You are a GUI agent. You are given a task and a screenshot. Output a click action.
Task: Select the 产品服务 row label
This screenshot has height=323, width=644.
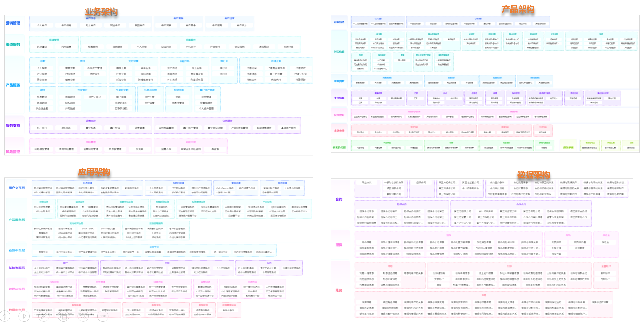(x=13, y=85)
